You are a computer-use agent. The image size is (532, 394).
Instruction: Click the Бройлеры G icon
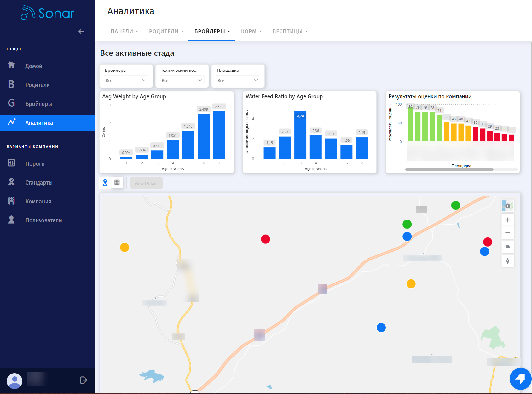(11, 103)
